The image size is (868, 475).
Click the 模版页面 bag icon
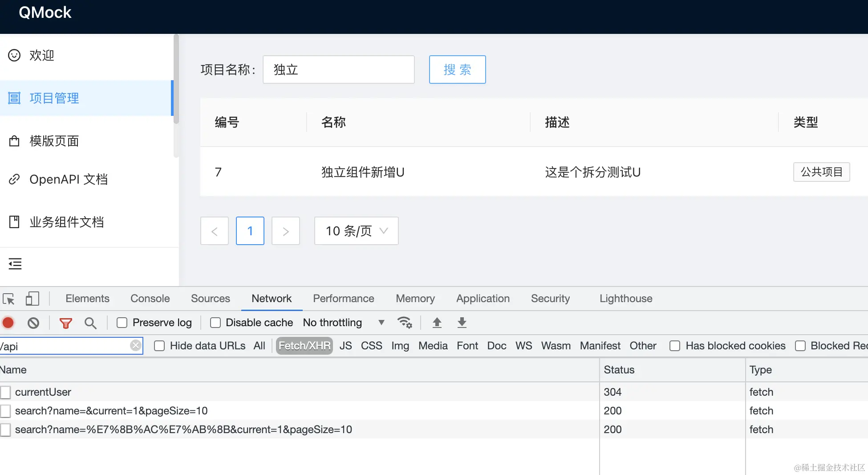pyautogui.click(x=14, y=141)
